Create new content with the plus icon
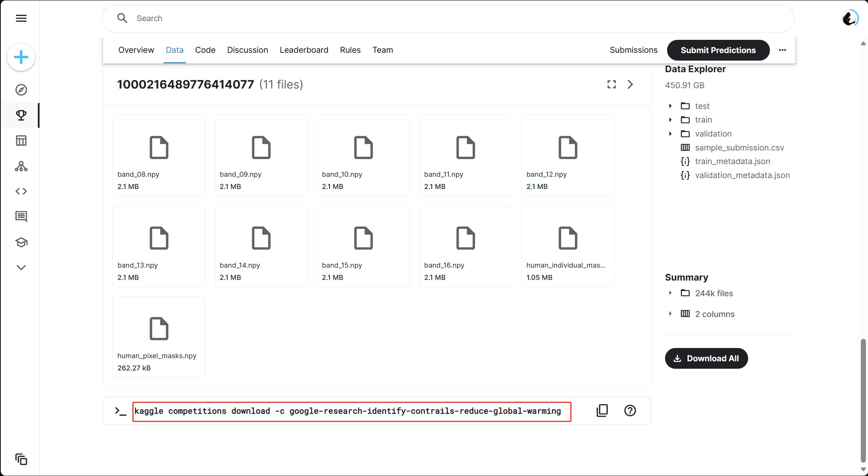The width and height of the screenshot is (868, 476). [x=21, y=57]
